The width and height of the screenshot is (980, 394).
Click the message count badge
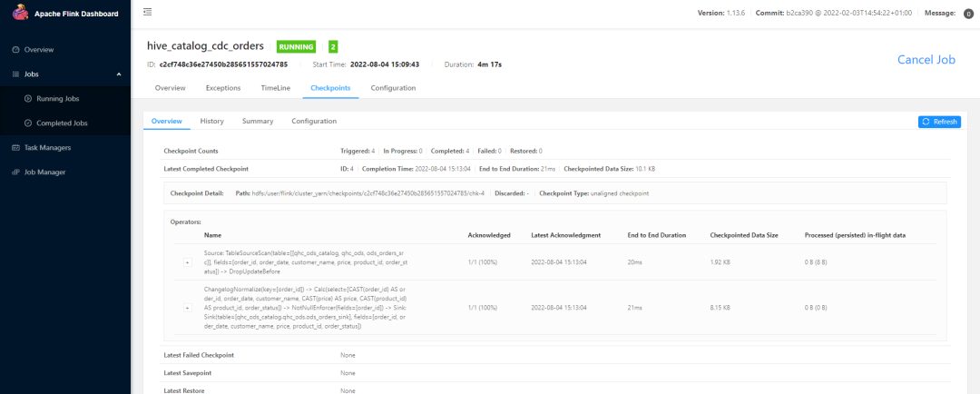coord(967,14)
